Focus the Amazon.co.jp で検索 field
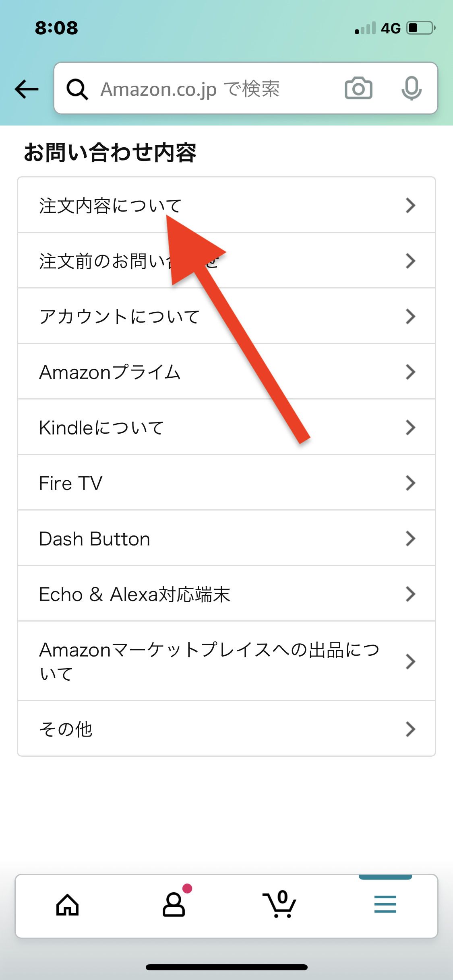This screenshot has height=980, width=453. (x=209, y=89)
